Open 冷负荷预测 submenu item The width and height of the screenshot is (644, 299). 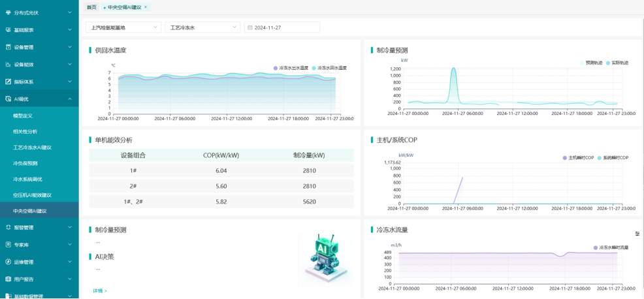25,163
